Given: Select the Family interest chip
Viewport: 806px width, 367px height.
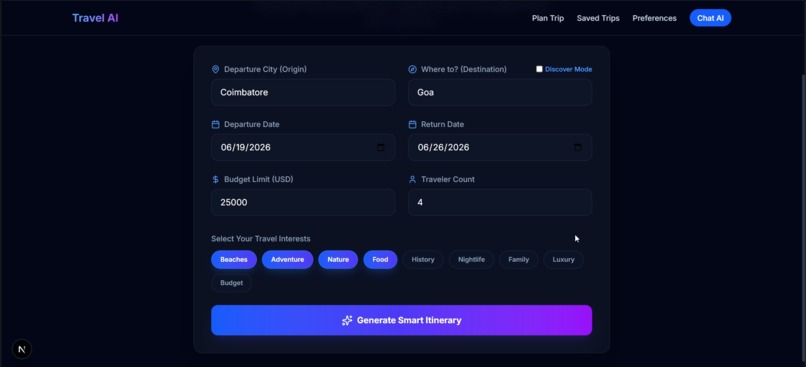Looking at the screenshot, I should point(518,260).
